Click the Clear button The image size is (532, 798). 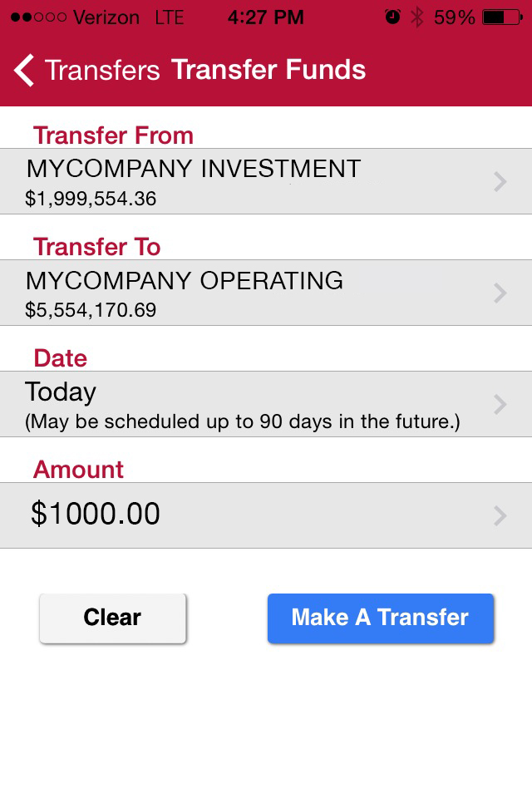[x=112, y=618]
